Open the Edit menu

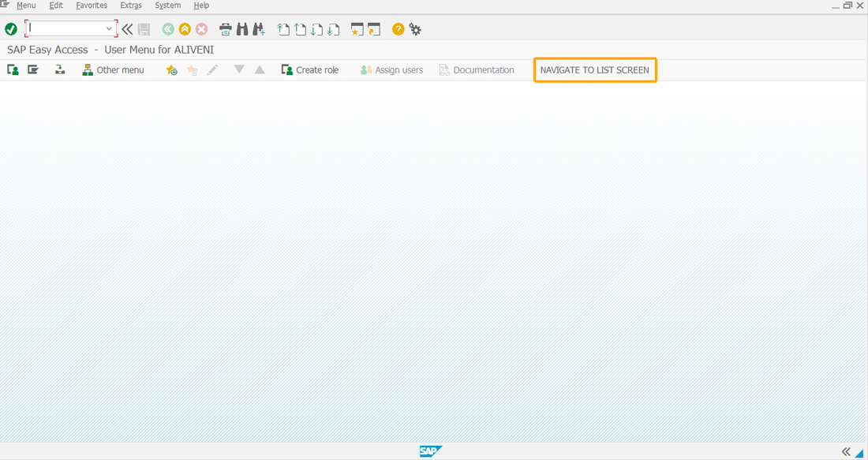tap(56, 6)
